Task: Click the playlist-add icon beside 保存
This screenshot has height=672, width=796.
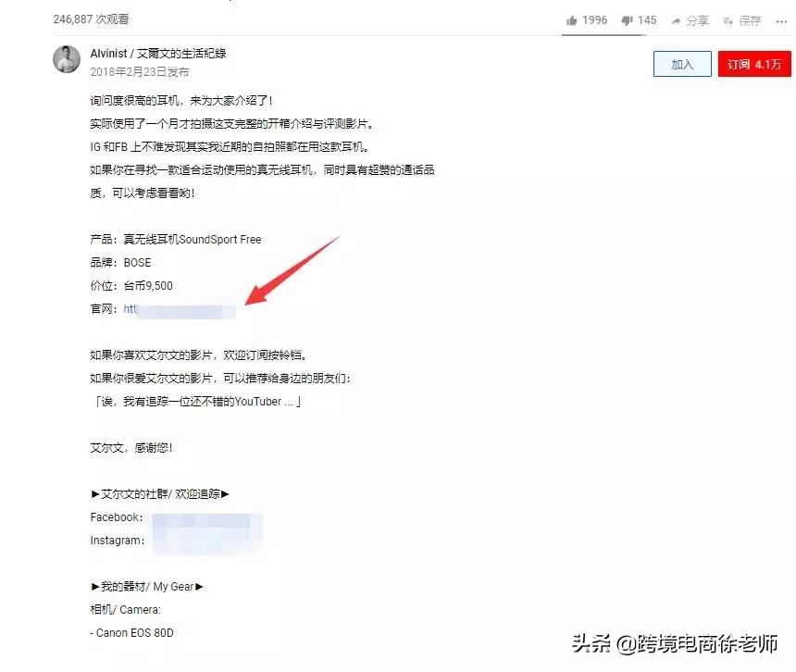Action: pyautogui.click(x=728, y=20)
